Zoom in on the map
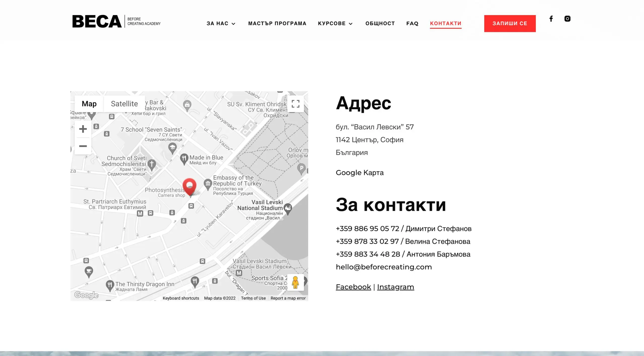This screenshot has height=356, width=644. [x=83, y=129]
